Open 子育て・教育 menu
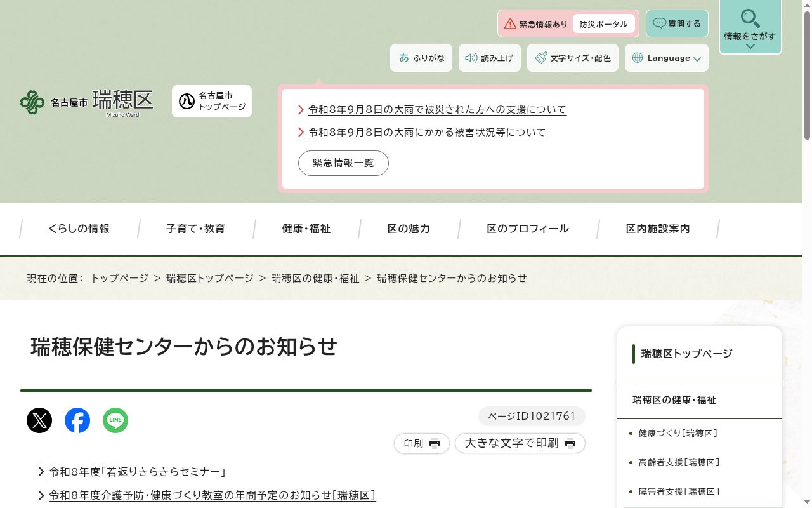Viewport: 812px width, 508px height. pyautogui.click(x=196, y=229)
